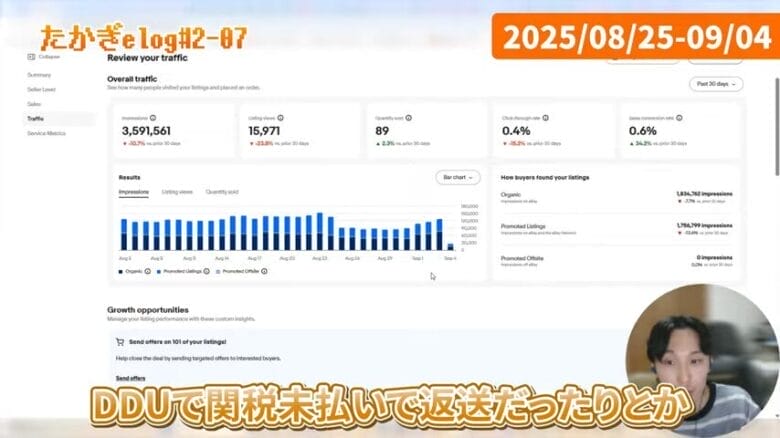Image resolution: width=780 pixels, height=438 pixels.
Task: Click info icon next to Impressions metric
Action: click(x=153, y=117)
